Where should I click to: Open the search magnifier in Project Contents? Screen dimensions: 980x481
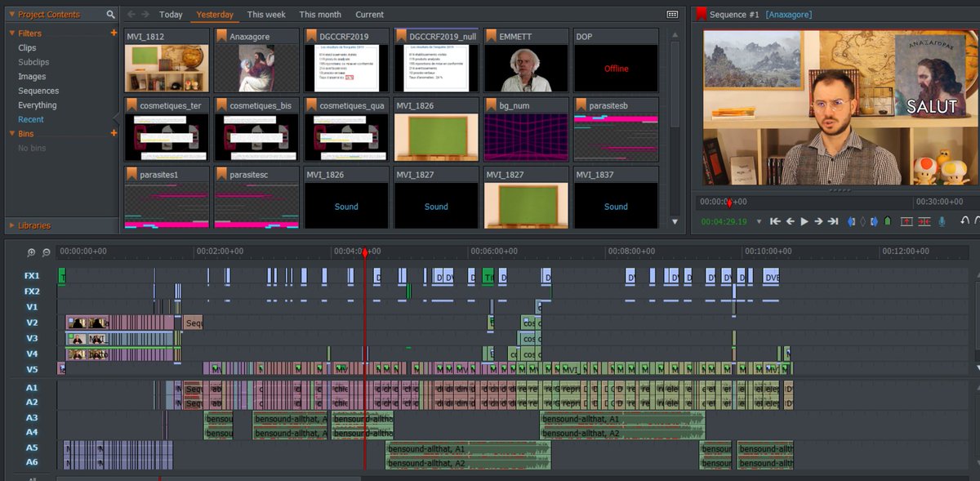click(x=110, y=15)
